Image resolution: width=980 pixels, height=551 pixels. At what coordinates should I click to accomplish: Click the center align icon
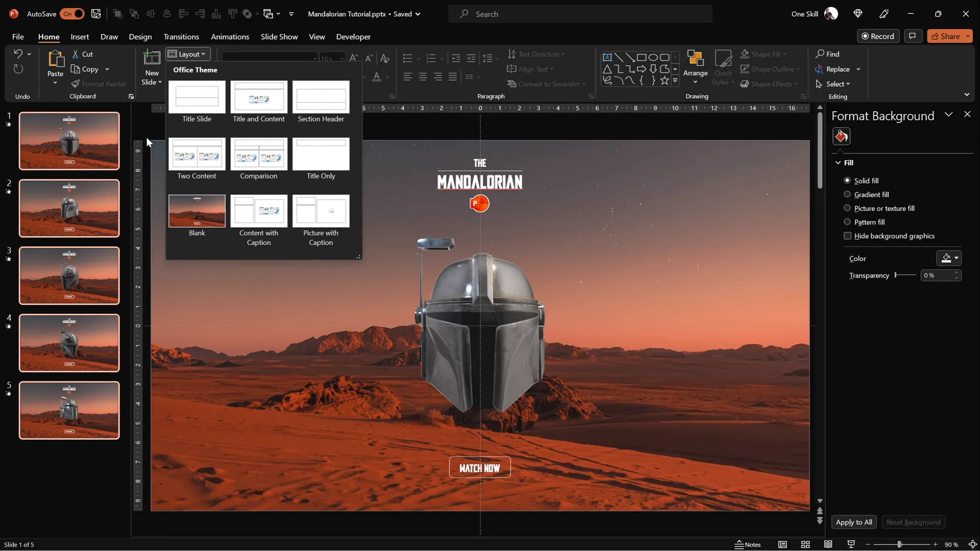tap(423, 77)
